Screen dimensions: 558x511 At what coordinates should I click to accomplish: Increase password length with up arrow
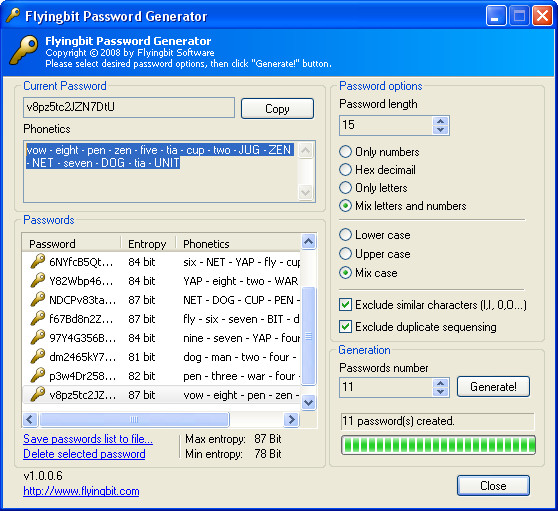[441, 121]
